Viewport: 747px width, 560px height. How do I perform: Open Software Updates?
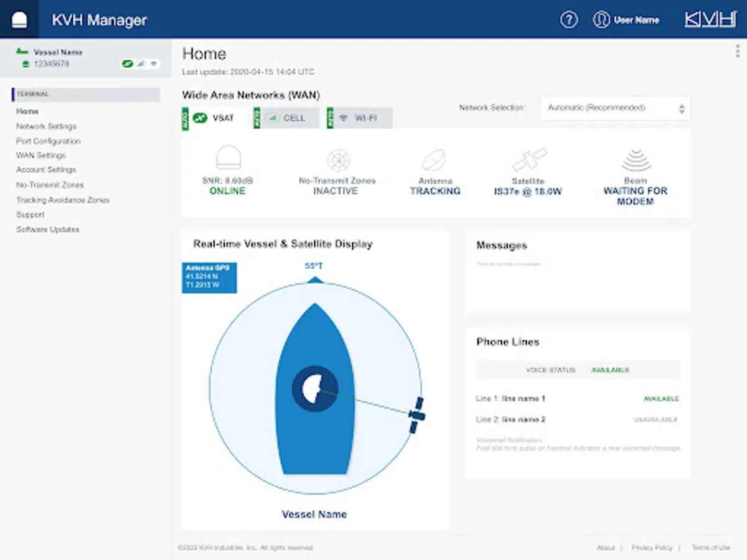[48, 230]
